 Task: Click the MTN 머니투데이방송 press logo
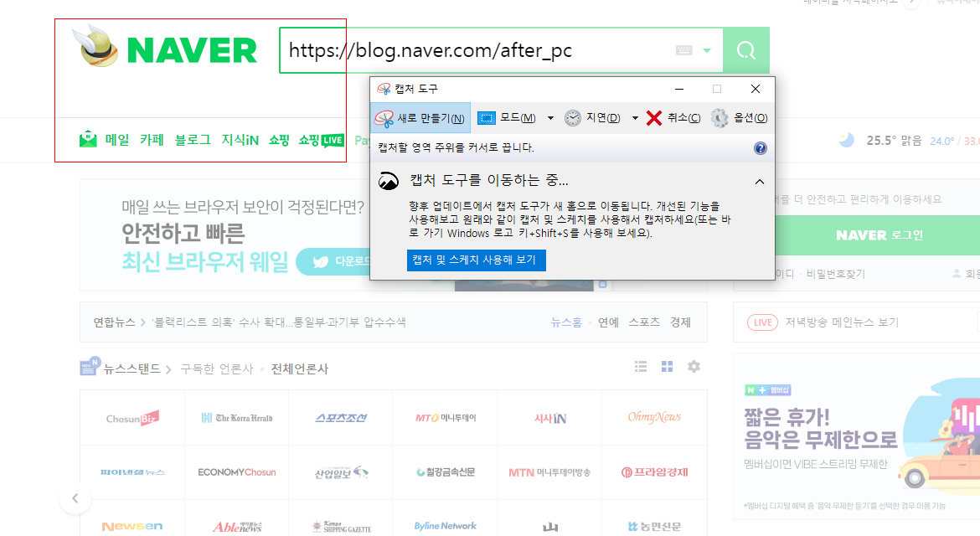[x=550, y=472]
